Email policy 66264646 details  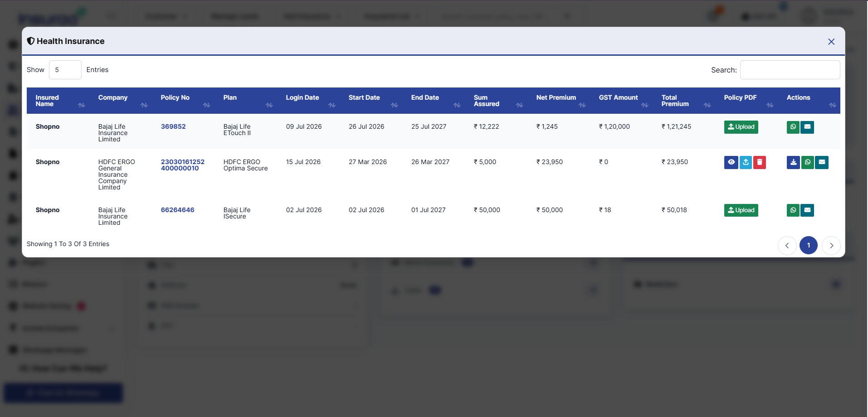[807, 210]
